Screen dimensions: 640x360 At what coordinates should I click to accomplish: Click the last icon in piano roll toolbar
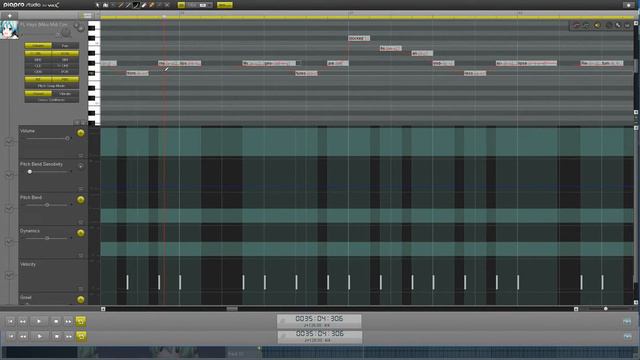627,26
